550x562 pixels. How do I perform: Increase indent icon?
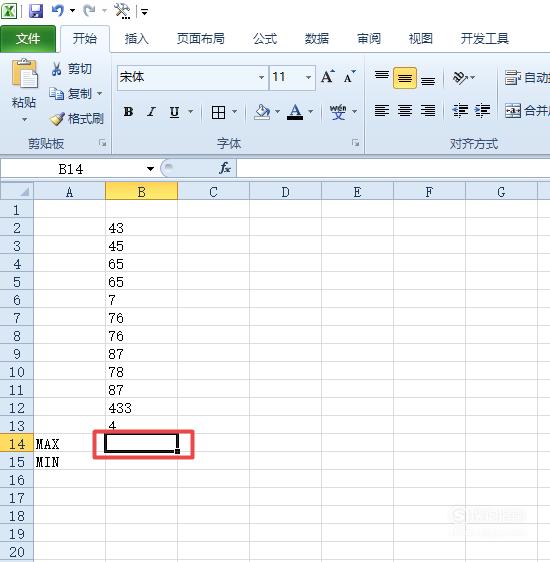(x=483, y=111)
